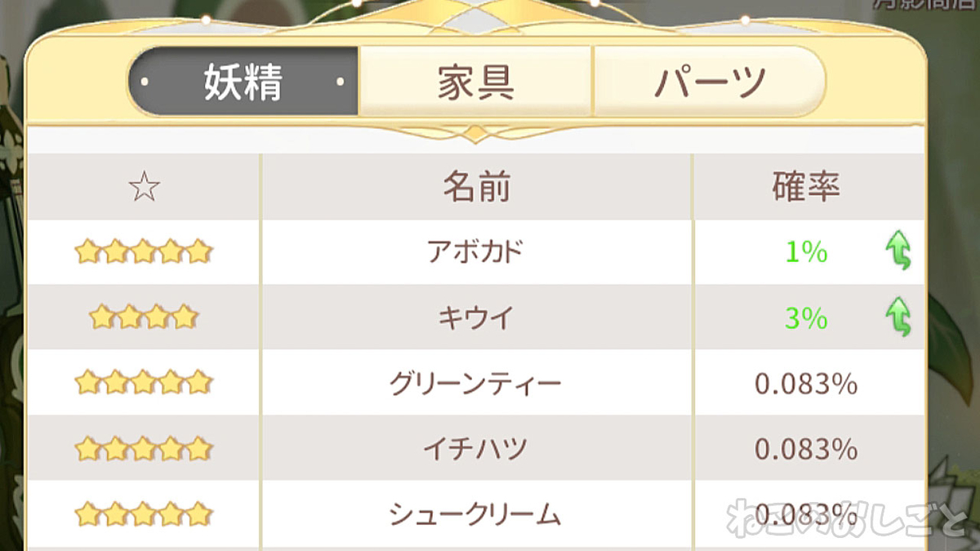Switch to the パーツ tab
The height and width of the screenshot is (551, 980).
click(x=710, y=80)
